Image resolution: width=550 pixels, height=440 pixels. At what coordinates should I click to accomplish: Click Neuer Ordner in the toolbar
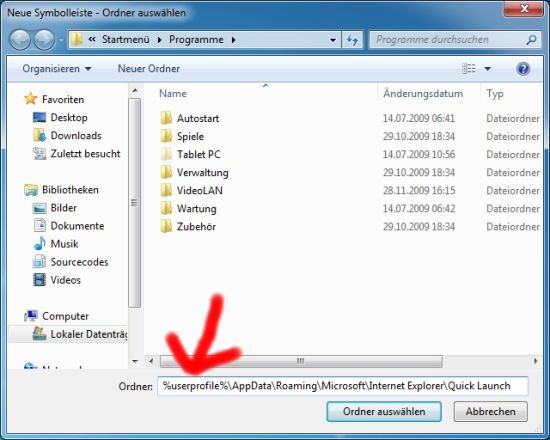click(149, 68)
